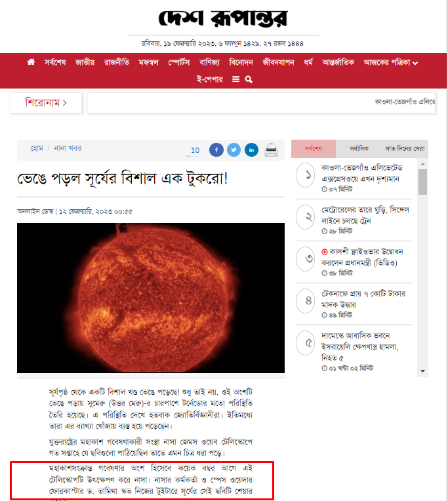Click the sidebar scroll up arrow
Screen dimensions: 448x501
(x=423, y=164)
